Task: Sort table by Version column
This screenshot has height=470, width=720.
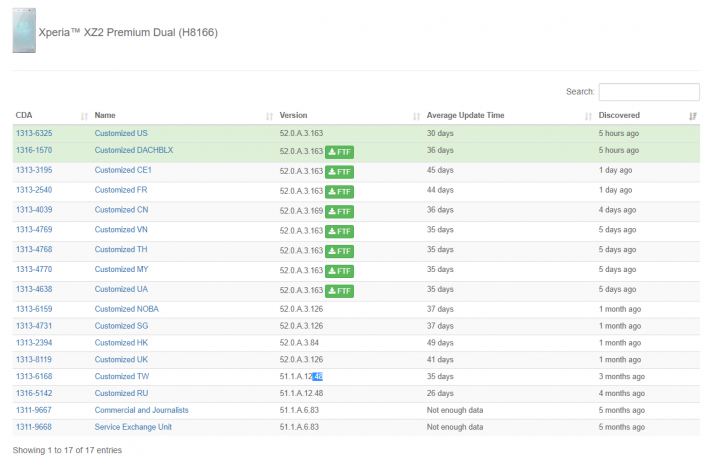Action: pos(349,115)
